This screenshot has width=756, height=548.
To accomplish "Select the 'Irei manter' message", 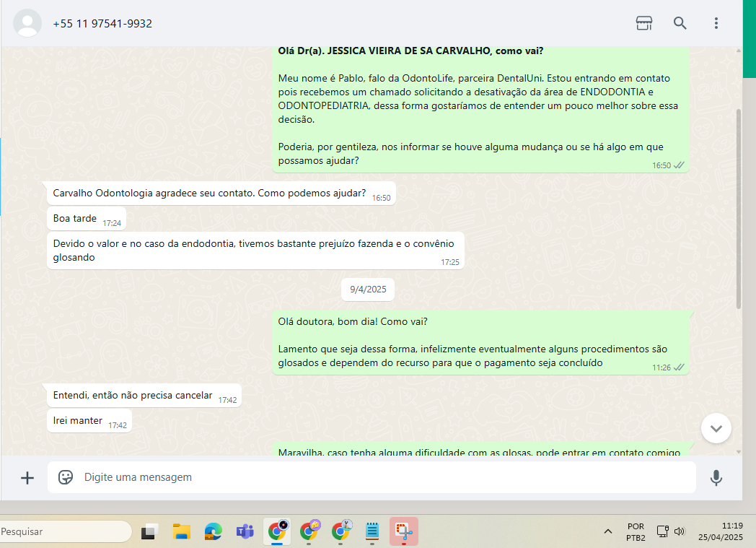I will tap(89, 421).
